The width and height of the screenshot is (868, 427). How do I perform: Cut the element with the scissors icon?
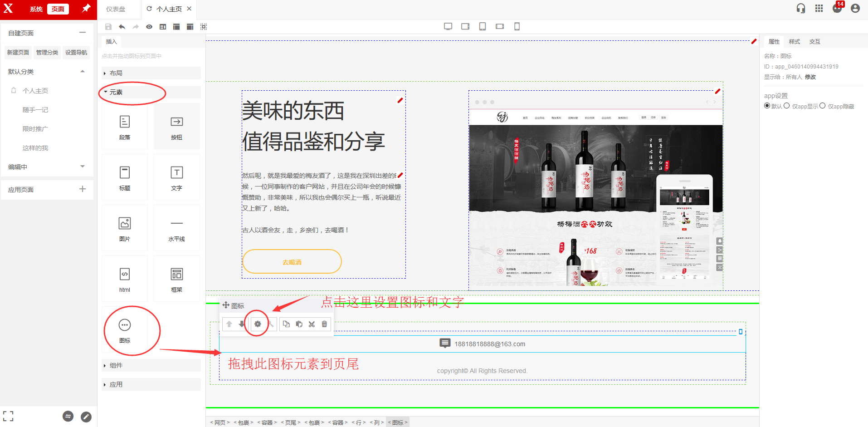tap(312, 324)
